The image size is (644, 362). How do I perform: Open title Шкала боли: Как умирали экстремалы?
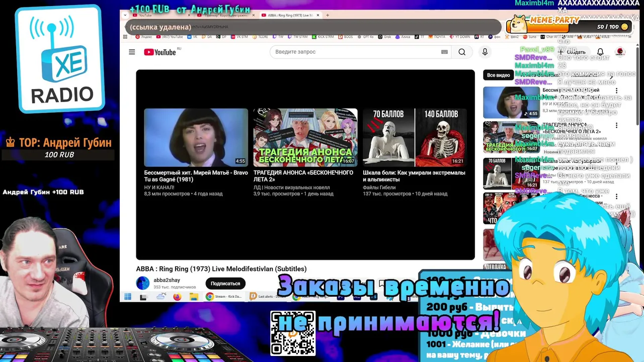tap(414, 176)
